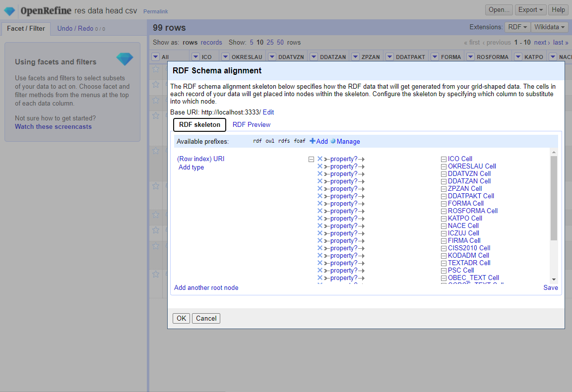The height and width of the screenshot is (392, 572).
Task: Remove the property link for NACE Cell
Action: 320,225
